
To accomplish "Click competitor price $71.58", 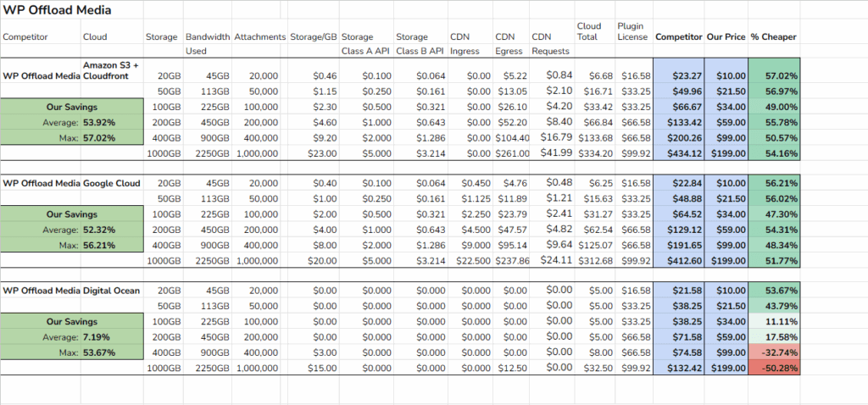I will pos(679,337).
